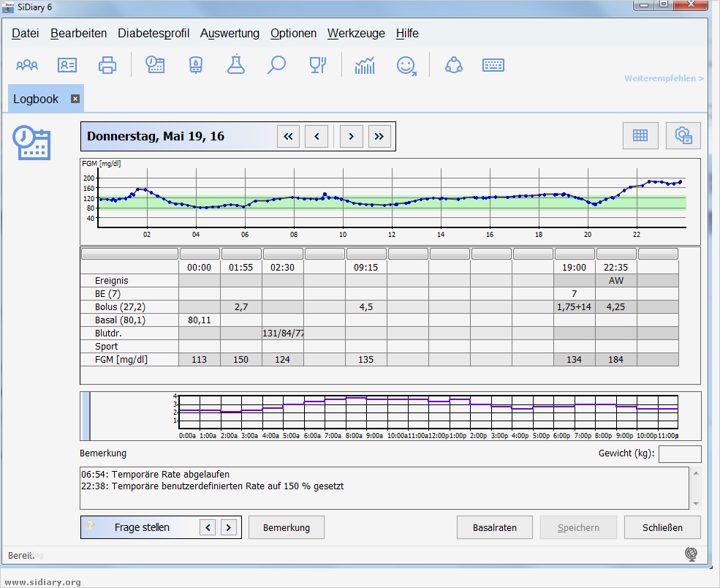
Task: Switch to grid table view button
Action: 640,135
